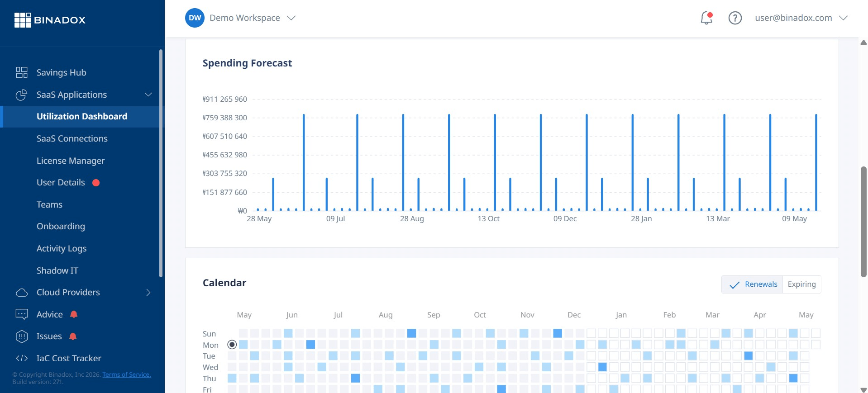
Task: Click the IaC Cost Tracker code icon
Action: 22,358
